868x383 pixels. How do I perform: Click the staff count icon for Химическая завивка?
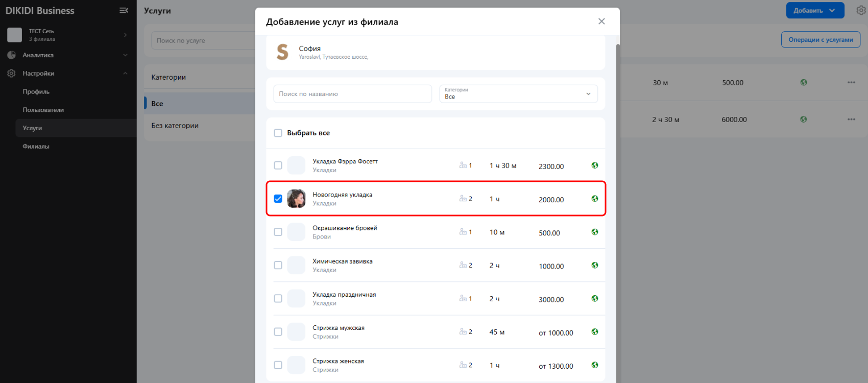463,266
